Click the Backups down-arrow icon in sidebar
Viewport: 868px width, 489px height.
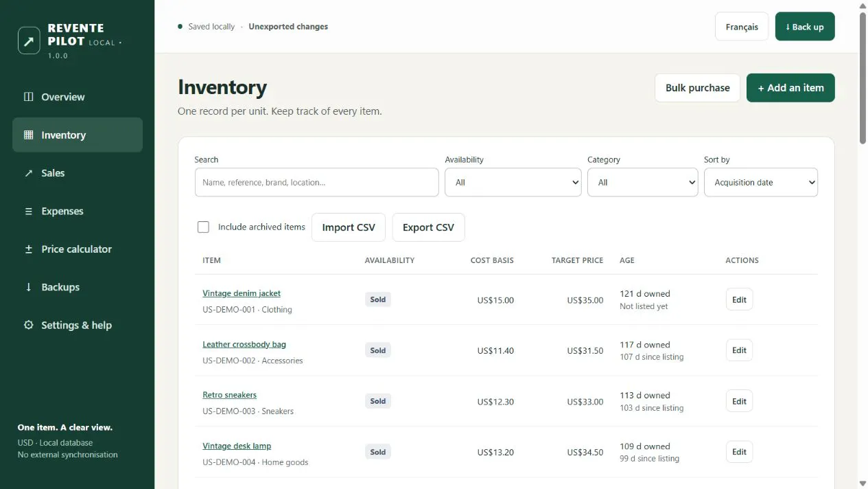[x=28, y=287]
